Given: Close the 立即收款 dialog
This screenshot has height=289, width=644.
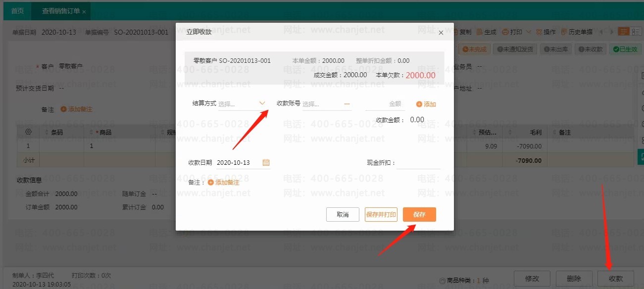Looking at the screenshot, I should tap(441, 32).
